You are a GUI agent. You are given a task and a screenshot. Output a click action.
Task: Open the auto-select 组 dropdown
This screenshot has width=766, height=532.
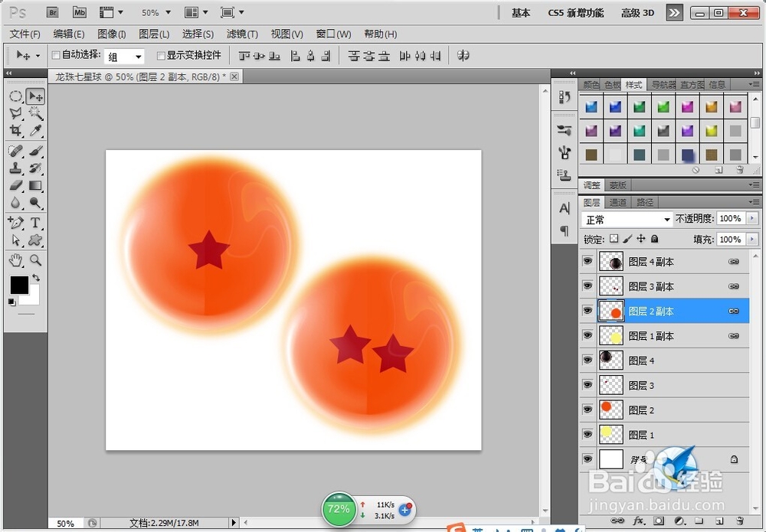(x=125, y=57)
